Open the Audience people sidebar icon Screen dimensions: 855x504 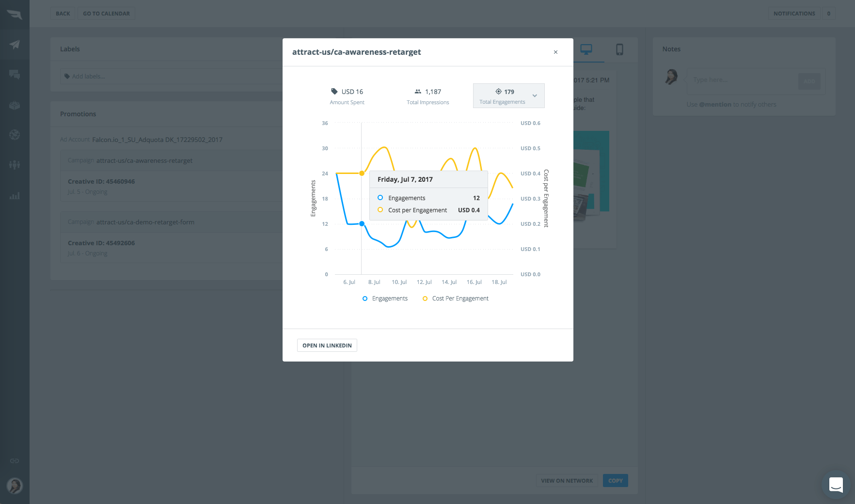pyautogui.click(x=15, y=165)
